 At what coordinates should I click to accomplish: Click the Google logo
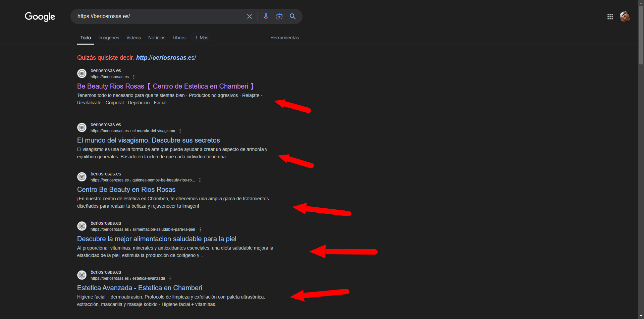pos(40,16)
